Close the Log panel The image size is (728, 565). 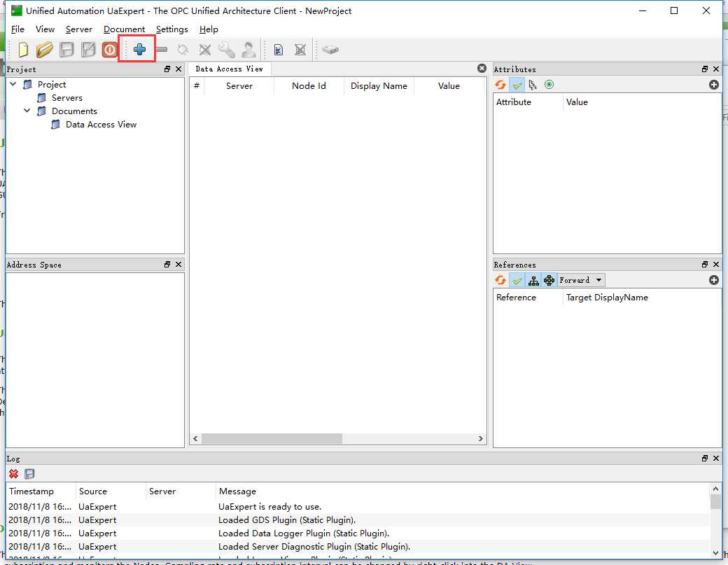(x=716, y=458)
